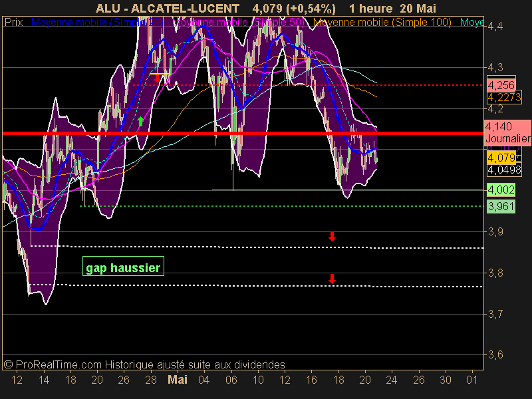The height and width of the screenshot is (399, 532).
Task: Click the '20 Mai' date in title
Action: [418, 8]
